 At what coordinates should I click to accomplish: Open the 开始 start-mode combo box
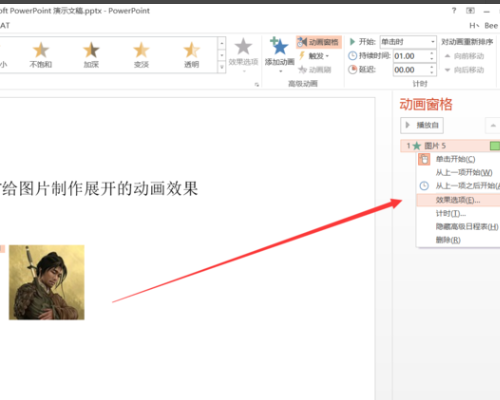click(x=408, y=42)
